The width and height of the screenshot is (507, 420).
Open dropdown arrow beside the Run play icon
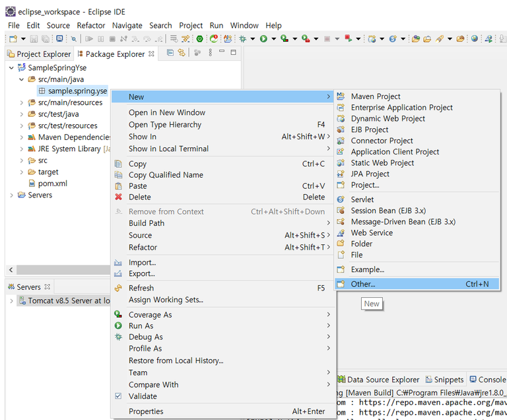(273, 39)
